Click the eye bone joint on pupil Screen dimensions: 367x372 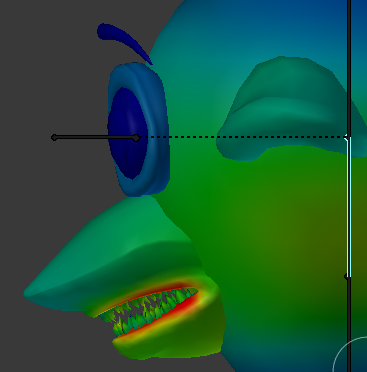136,138
